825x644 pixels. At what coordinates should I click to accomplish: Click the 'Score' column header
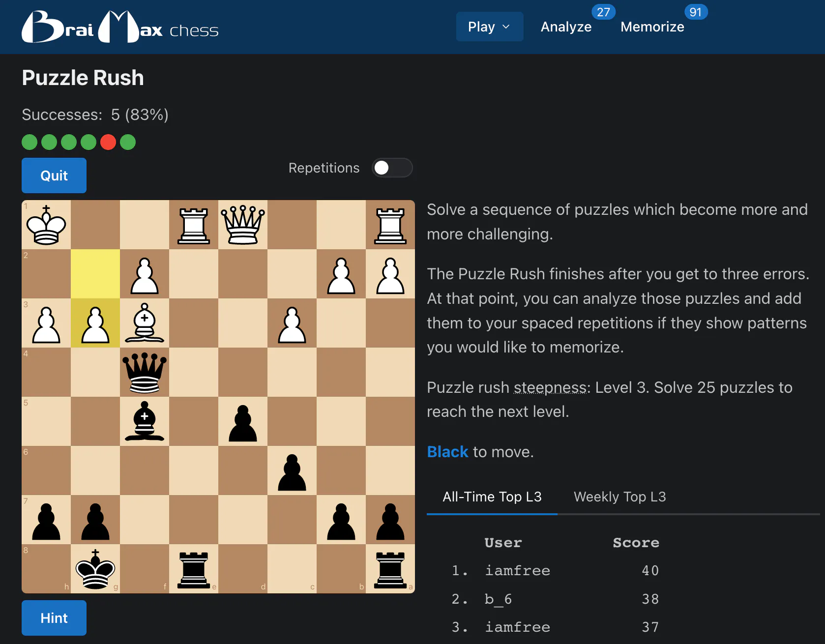point(636,542)
